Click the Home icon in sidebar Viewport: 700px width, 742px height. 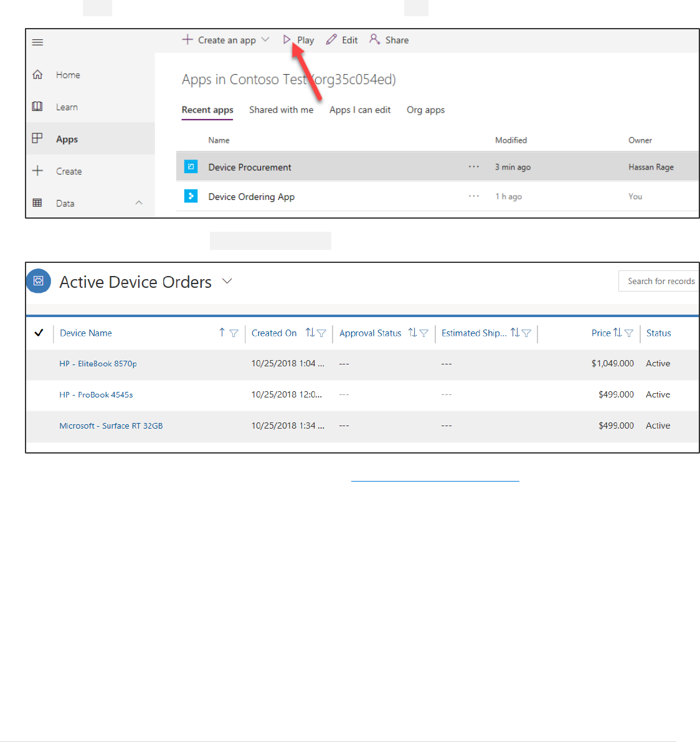[37, 74]
